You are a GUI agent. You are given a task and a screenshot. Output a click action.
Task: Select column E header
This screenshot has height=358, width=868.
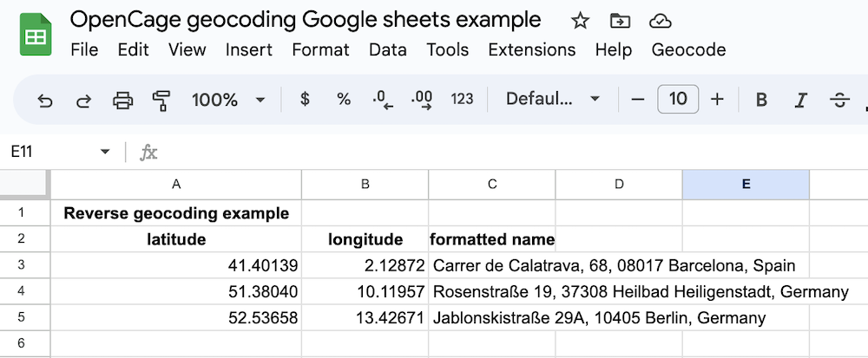pos(746,185)
